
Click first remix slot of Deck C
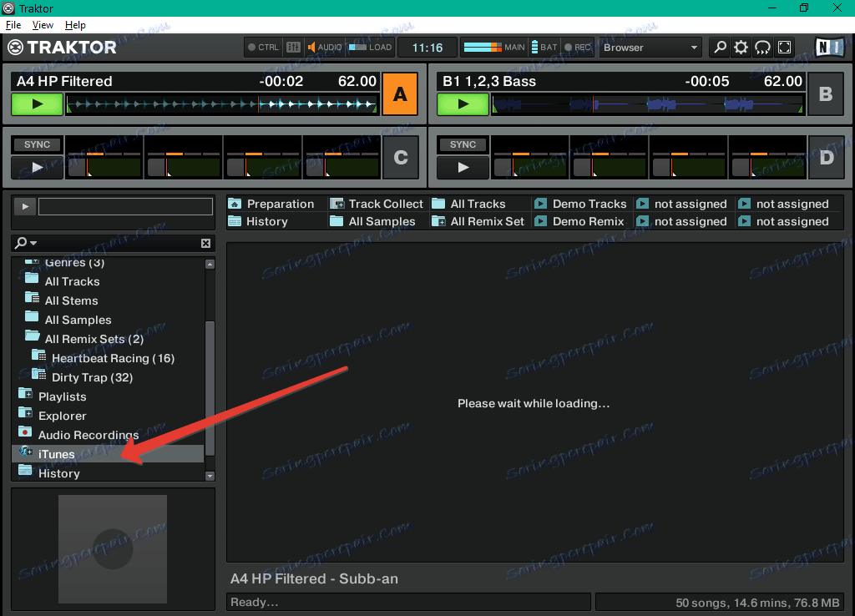point(104,158)
